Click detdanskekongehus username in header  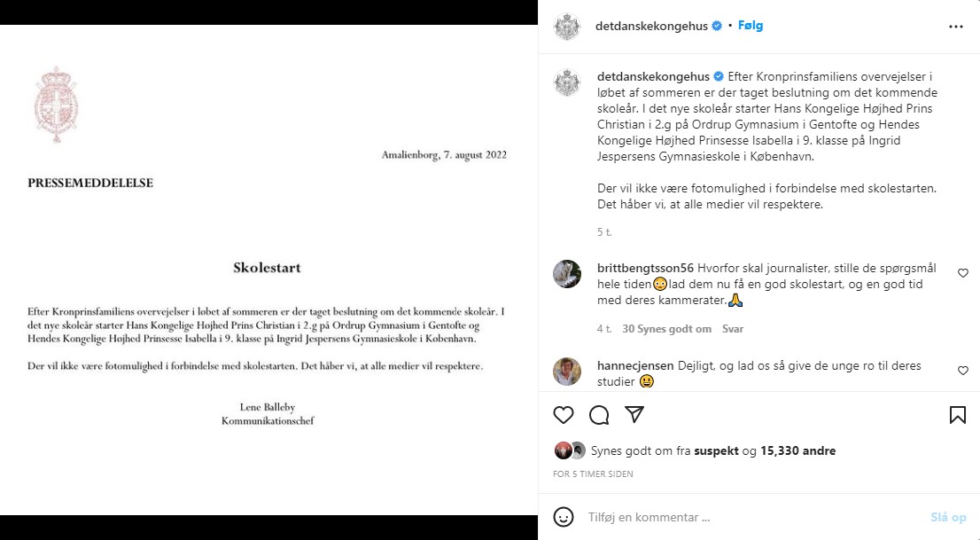[651, 26]
